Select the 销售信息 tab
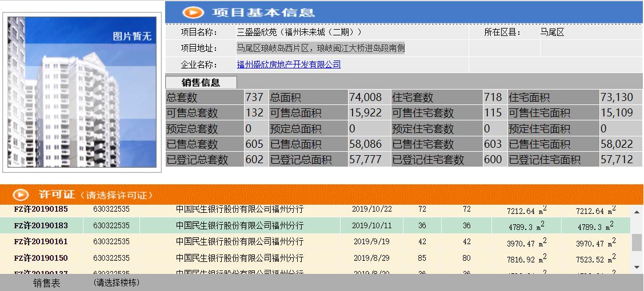Image resolution: width=644 pixels, height=291 pixels. (x=201, y=83)
